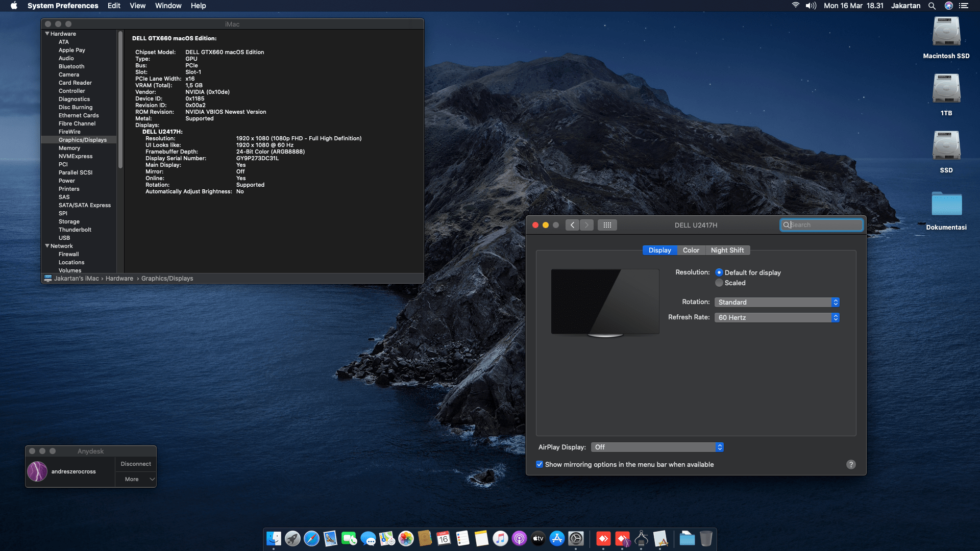
Task: Select Firewall under Network
Action: tap(69, 254)
